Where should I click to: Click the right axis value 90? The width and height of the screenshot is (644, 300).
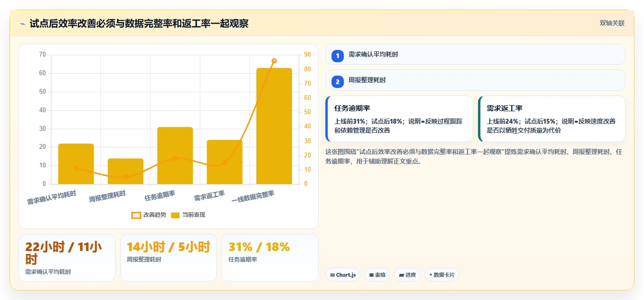click(x=308, y=55)
